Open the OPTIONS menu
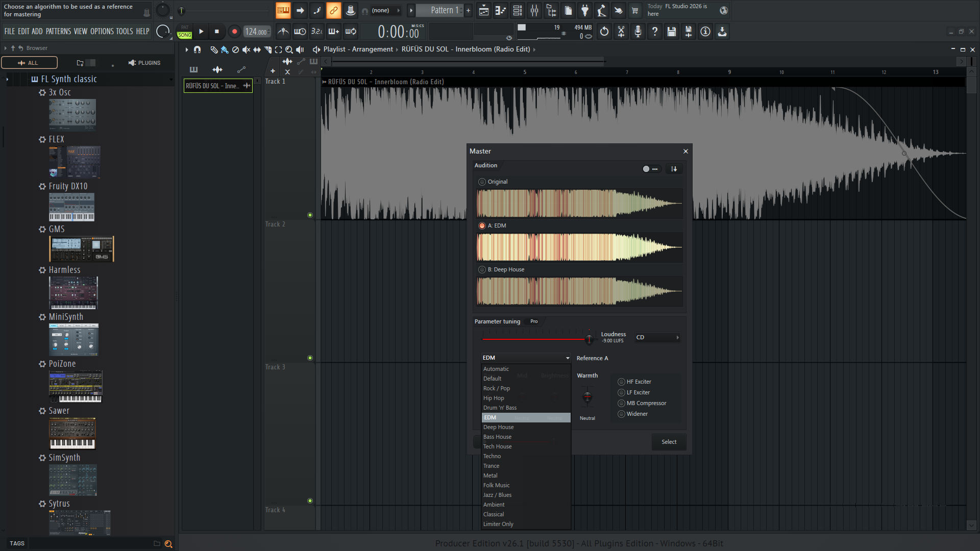Viewport: 980px width, 551px height. (102, 32)
